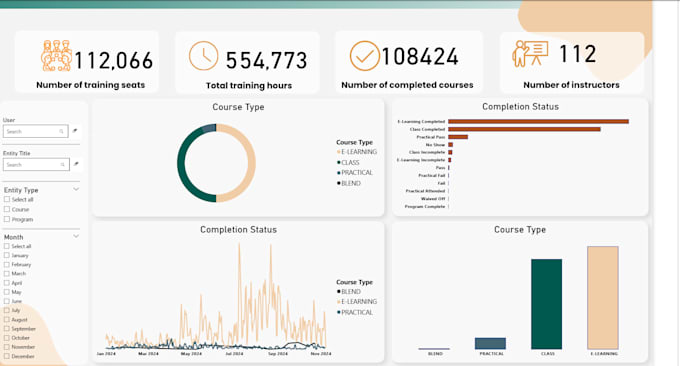Select E-LEARNING in line chart legend
The height and width of the screenshot is (366, 680).
click(x=357, y=301)
